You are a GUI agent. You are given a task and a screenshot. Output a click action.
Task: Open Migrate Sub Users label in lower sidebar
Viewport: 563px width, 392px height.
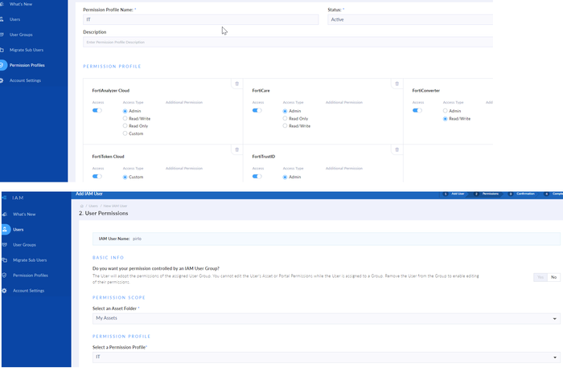30,260
